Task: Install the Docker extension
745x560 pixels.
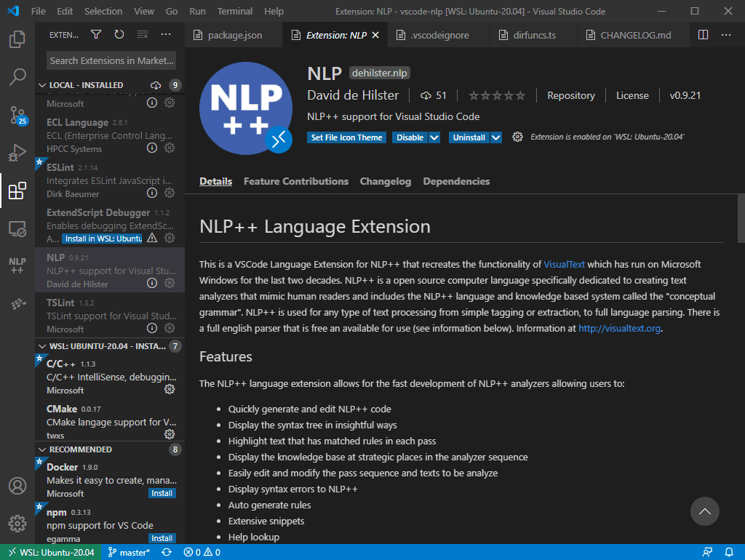Action: 162,493
